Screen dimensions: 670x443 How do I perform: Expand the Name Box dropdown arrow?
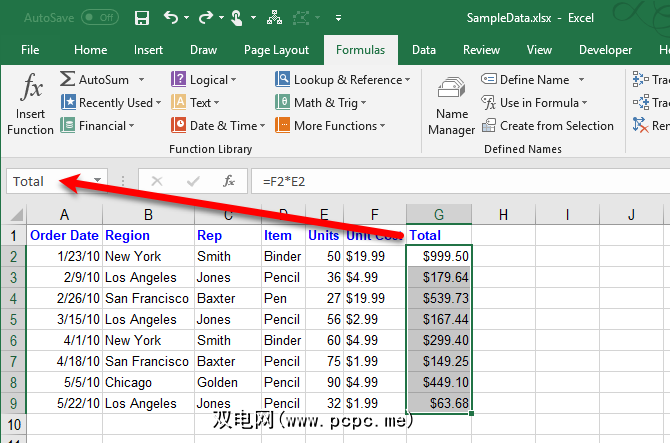pyautogui.click(x=98, y=181)
